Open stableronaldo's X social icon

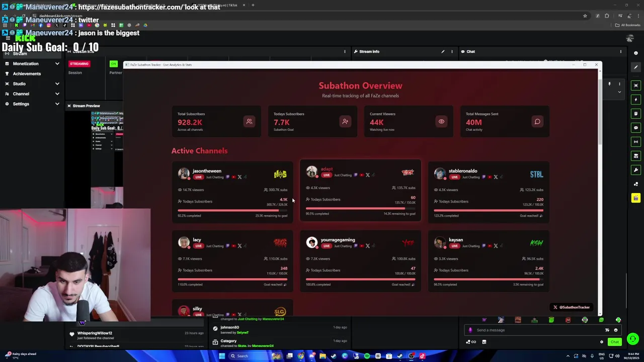(496, 177)
